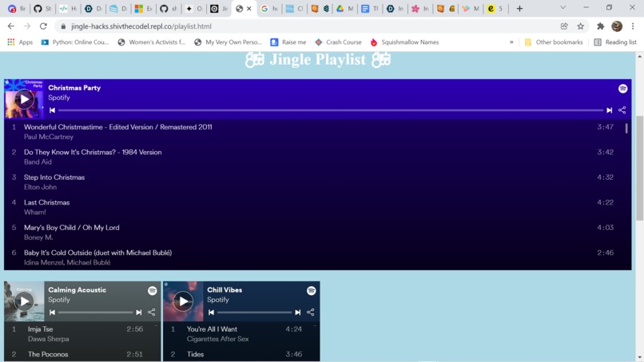Seek on Chill Vibes progress bar
Image resolution: width=644 pixels, height=362 pixels.
(254, 312)
